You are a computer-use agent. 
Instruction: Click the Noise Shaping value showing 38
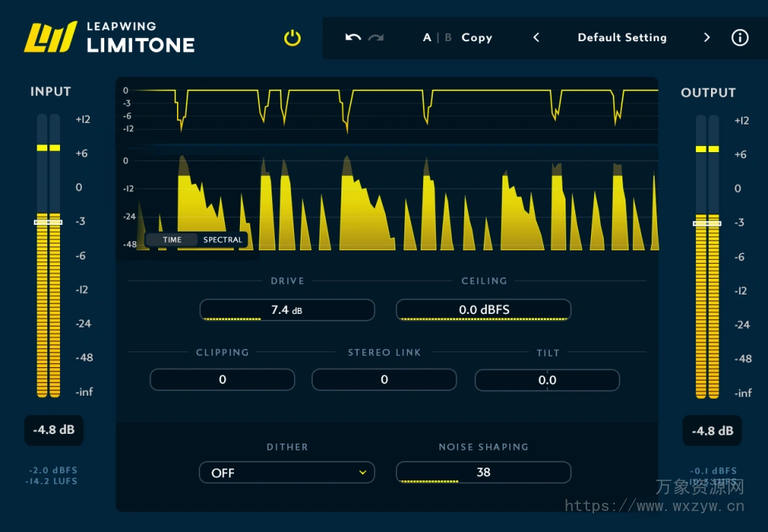pos(483,473)
